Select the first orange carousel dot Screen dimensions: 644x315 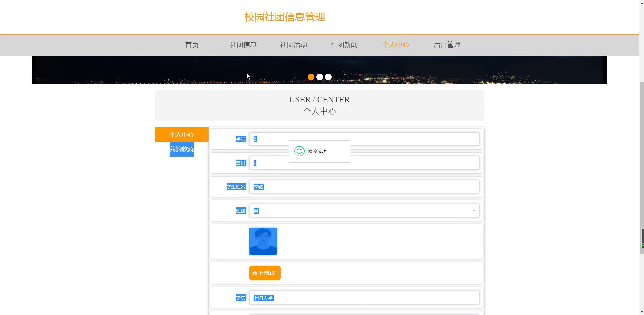click(x=311, y=77)
